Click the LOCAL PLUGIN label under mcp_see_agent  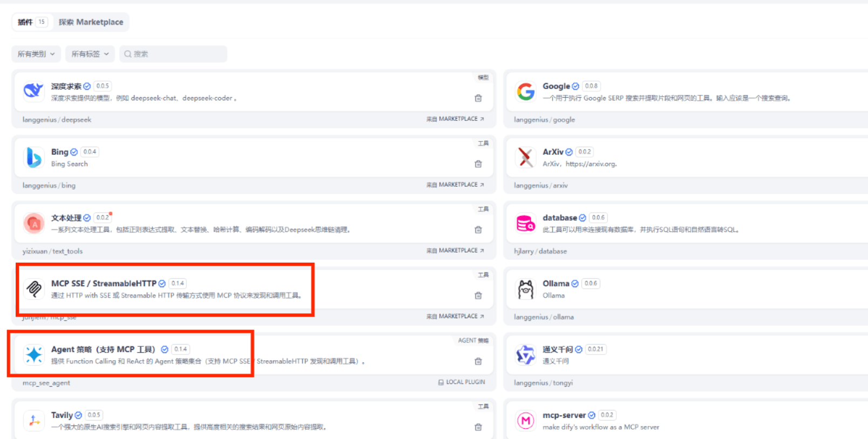(x=462, y=382)
